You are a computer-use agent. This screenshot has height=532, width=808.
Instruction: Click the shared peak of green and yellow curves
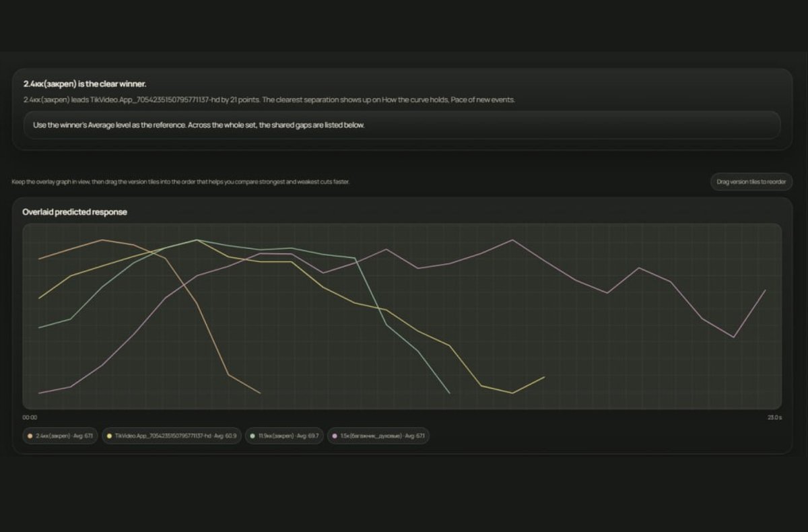[197, 240]
